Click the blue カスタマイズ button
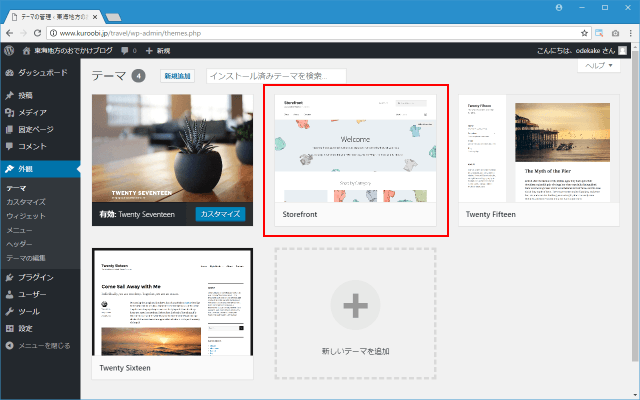 pos(220,214)
